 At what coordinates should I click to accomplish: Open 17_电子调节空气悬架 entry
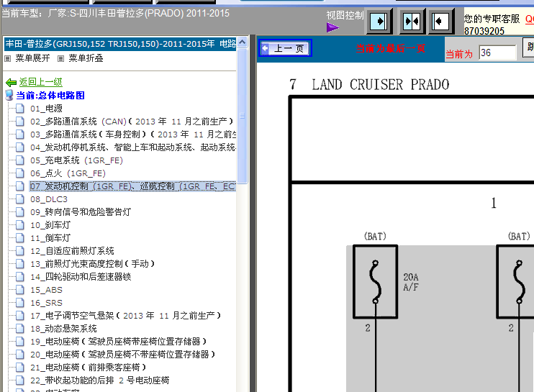[x=126, y=316]
